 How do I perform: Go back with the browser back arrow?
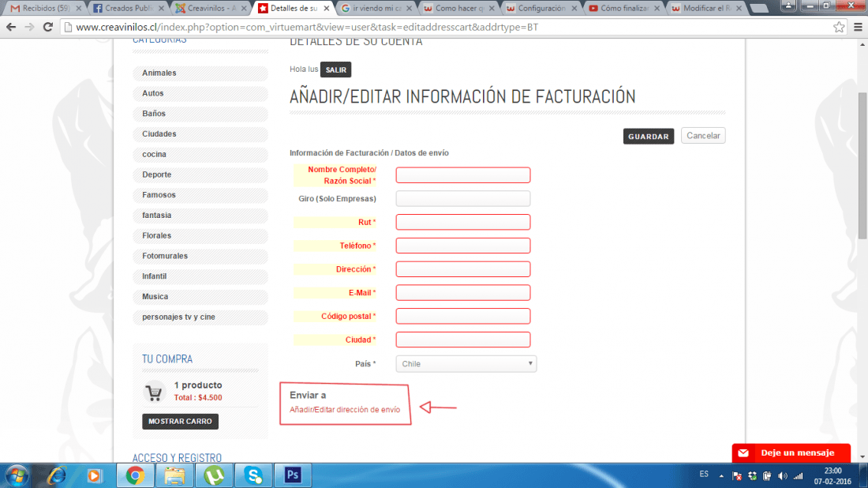pos(11,27)
